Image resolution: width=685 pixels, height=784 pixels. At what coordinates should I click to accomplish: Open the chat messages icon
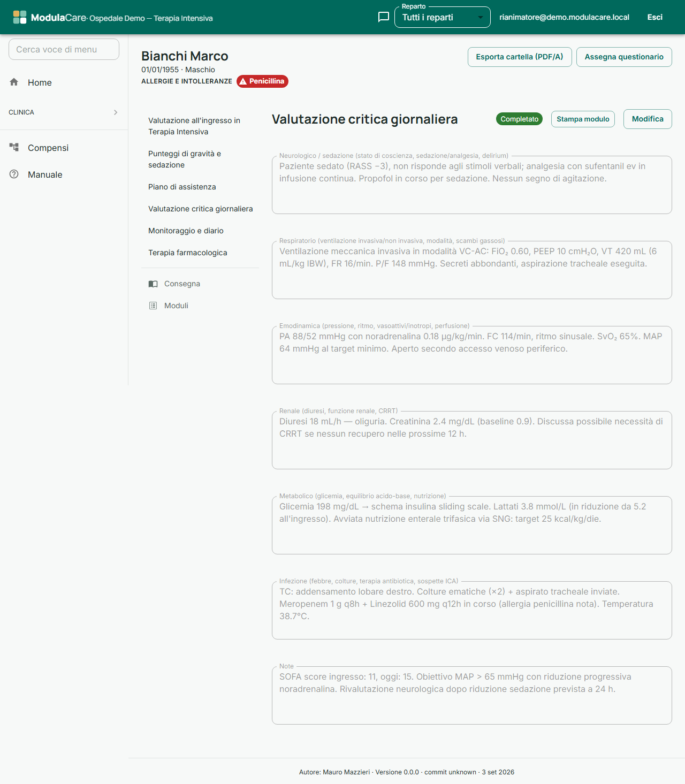click(383, 17)
